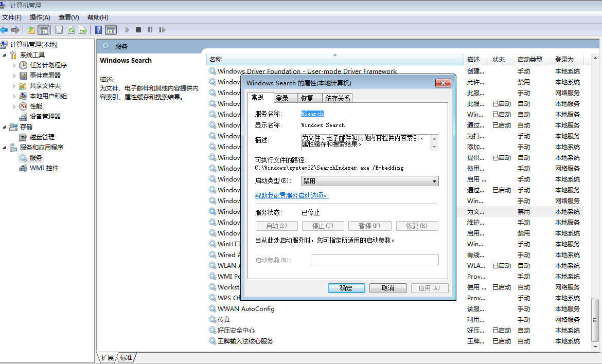Collapse the 存储 tree node
The width and height of the screenshot is (602, 364).
tap(5, 126)
